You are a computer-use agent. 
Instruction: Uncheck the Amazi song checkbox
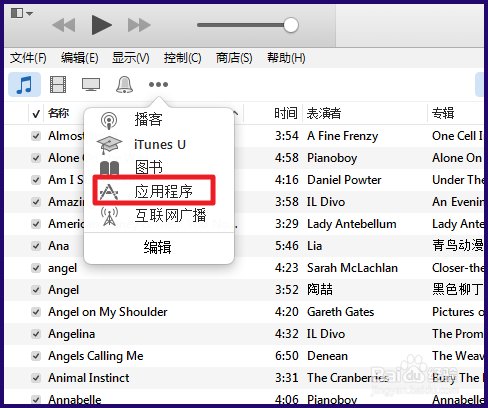click(36, 202)
